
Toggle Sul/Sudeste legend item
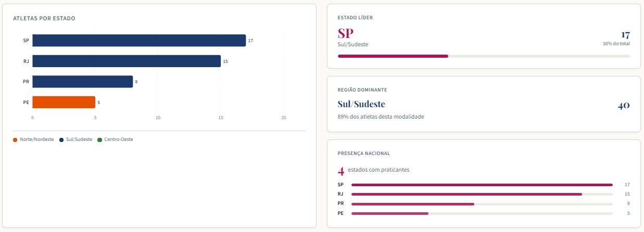coord(76,139)
